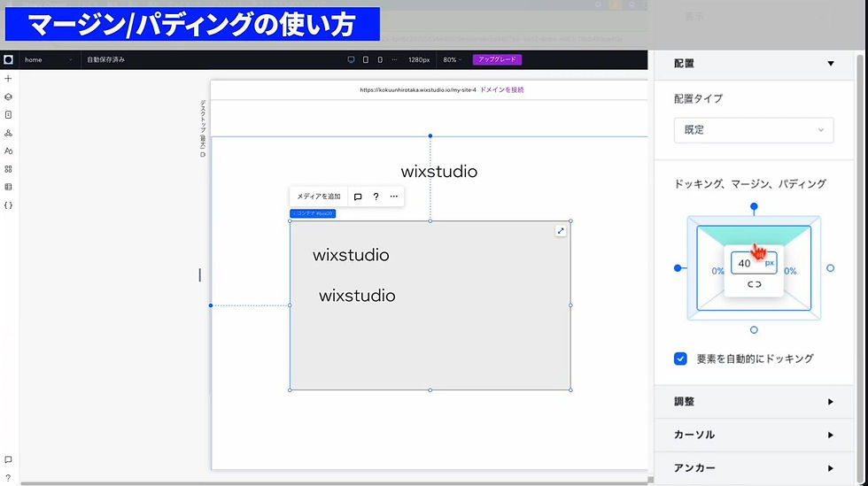Image resolution: width=868 pixels, height=486 pixels.
Task: Switch to desktop breakpoint icon
Action: coord(351,60)
